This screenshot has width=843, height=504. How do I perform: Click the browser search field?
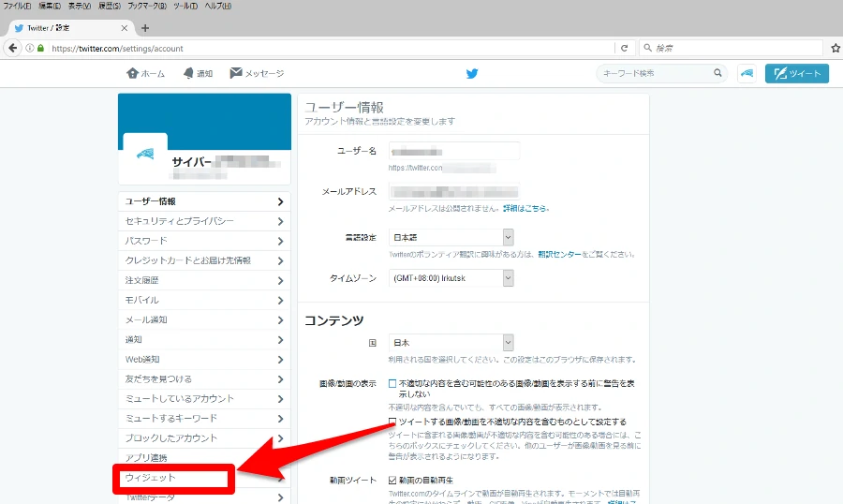click(732, 48)
